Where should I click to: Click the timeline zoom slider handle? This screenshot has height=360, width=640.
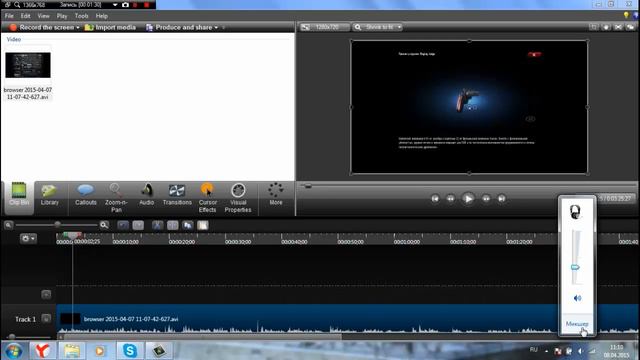click(58, 224)
